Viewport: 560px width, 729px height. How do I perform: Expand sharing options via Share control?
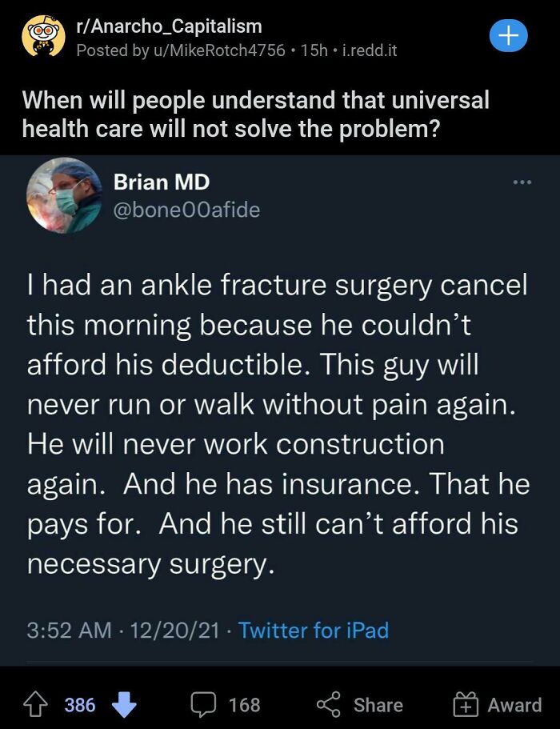360,704
